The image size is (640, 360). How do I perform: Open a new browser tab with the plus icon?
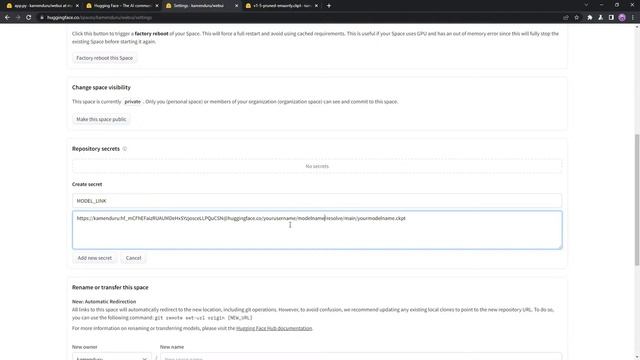pyautogui.click(x=329, y=6)
